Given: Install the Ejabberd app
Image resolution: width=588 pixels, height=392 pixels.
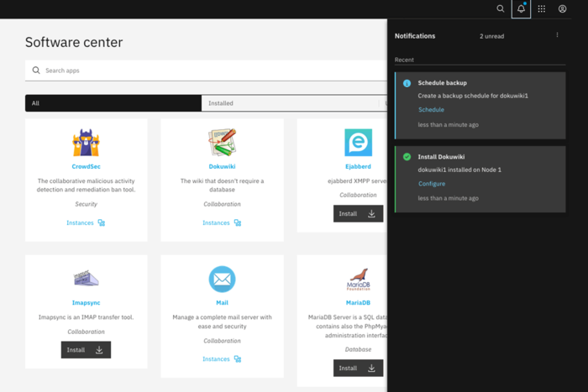Looking at the screenshot, I should 358,213.
